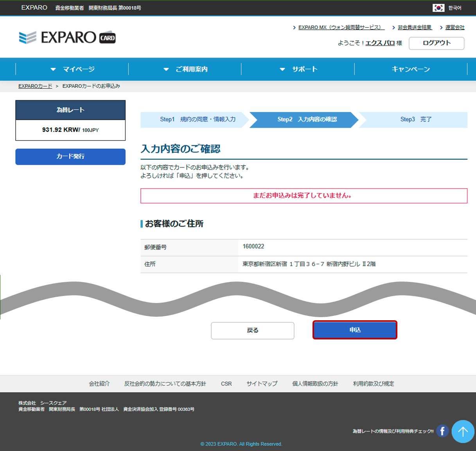Expand the サポート dropdown menu
The image size is (476, 451).
click(x=298, y=69)
